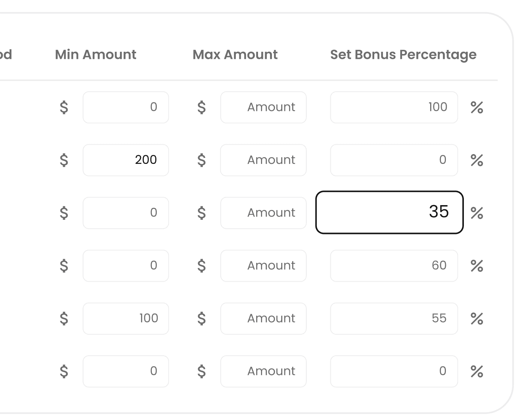Click the last row bonus percentage field
Image resolution: width=516 pixels, height=420 pixels.
(x=394, y=371)
